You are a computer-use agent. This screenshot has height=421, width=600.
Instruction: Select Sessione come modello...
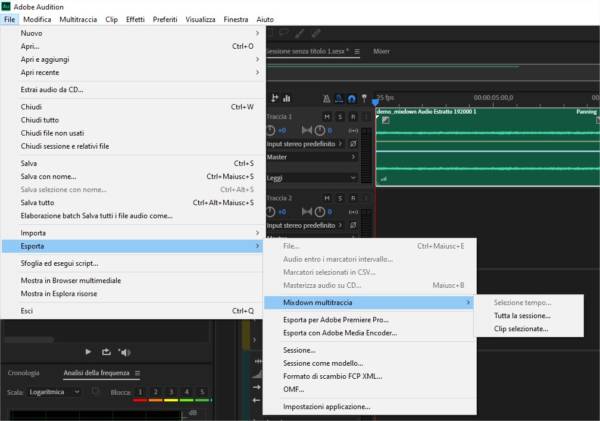point(369,363)
